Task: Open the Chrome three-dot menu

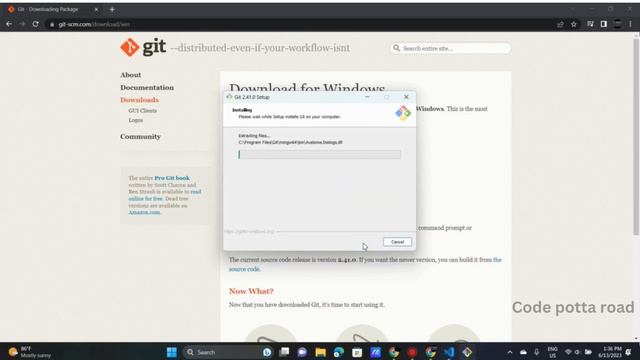Action: click(x=631, y=24)
